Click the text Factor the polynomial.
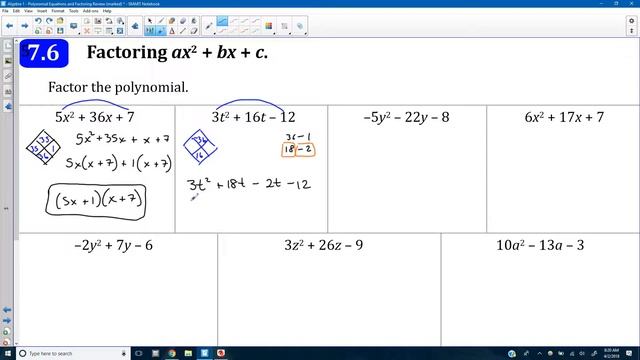Image resolution: width=640 pixels, height=360 pixels. (x=118, y=87)
